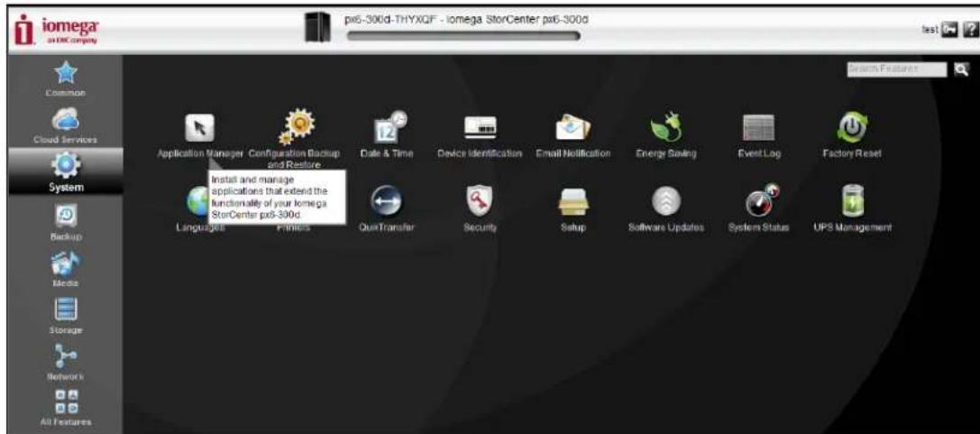The width and height of the screenshot is (980, 434).
Task: Open QuikTransfer feature
Action: pos(386,201)
